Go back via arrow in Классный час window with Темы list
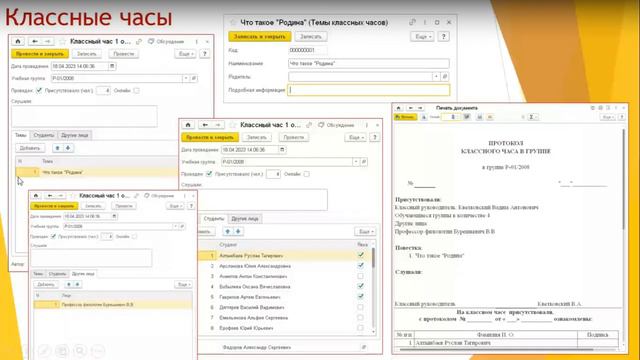640x360 pixels. (35, 41)
